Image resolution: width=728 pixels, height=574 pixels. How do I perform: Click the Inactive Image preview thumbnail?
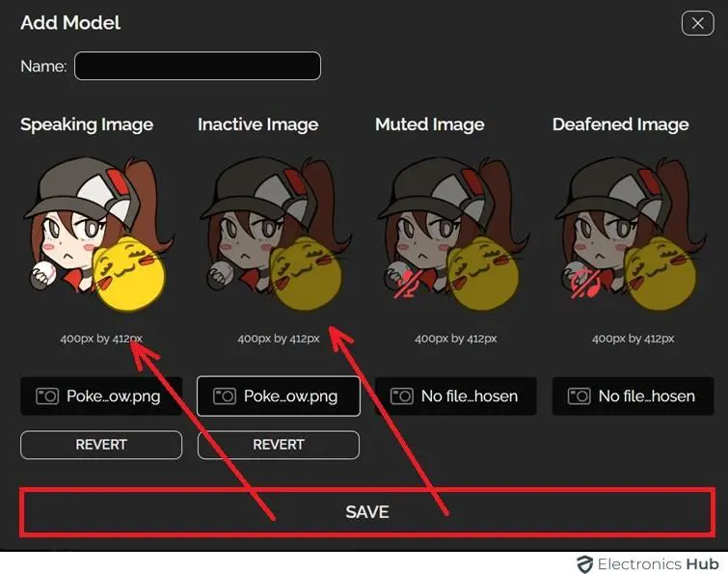(x=277, y=233)
